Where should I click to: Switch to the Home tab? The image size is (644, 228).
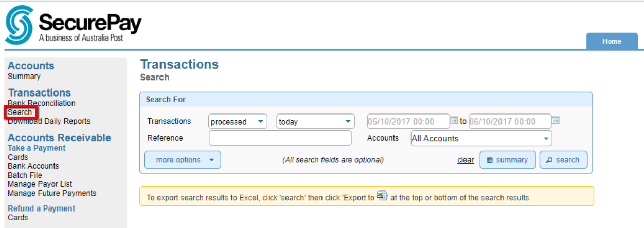(612, 41)
